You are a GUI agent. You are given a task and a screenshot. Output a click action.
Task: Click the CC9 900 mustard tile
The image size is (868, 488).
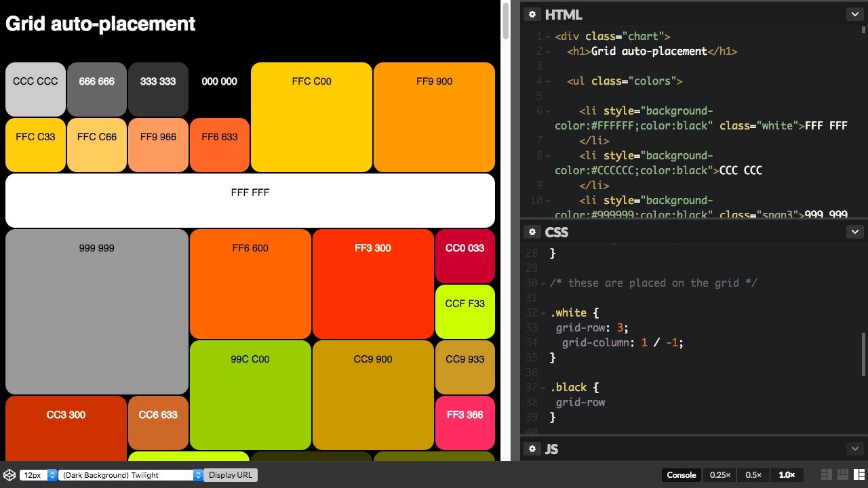[373, 395]
